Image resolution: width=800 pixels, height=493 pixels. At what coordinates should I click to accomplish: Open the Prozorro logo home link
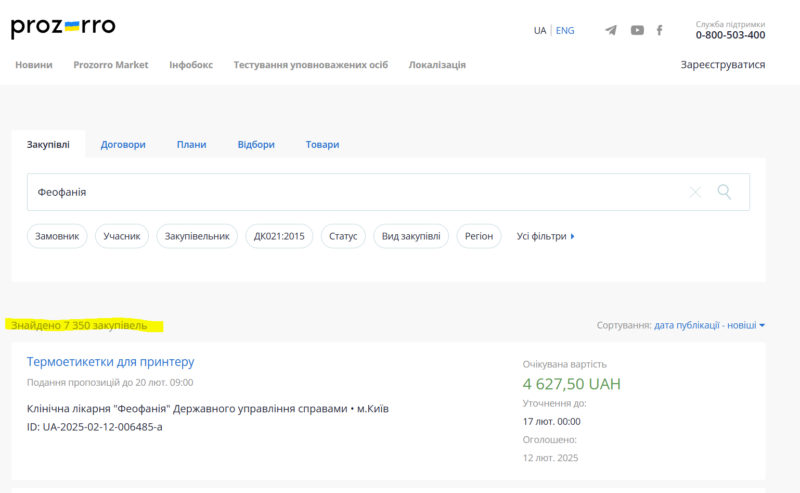pyautogui.click(x=63, y=28)
